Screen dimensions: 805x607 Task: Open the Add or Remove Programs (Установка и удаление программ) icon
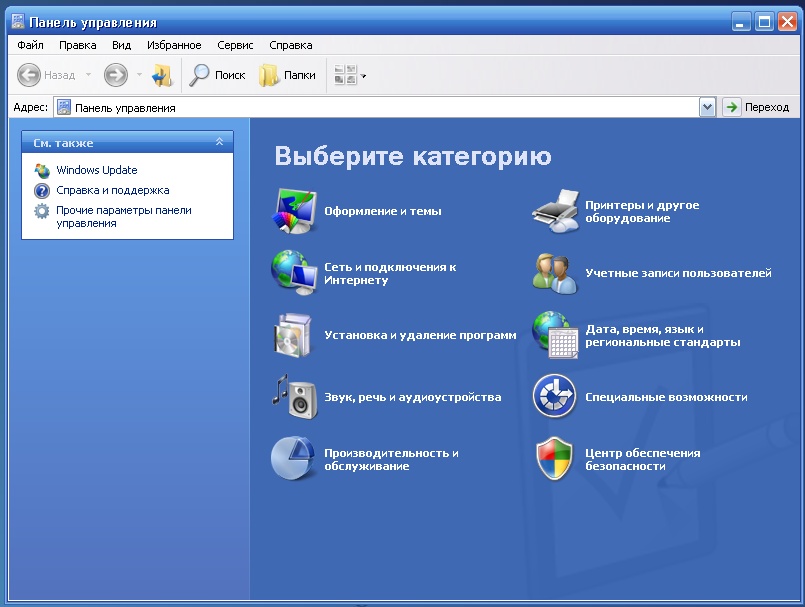(x=294, y=336)
